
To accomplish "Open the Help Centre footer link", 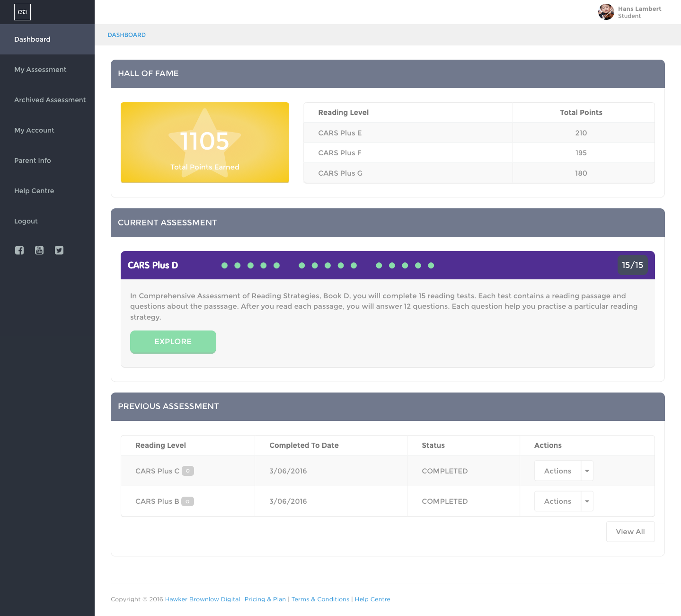I will (372, 599).
